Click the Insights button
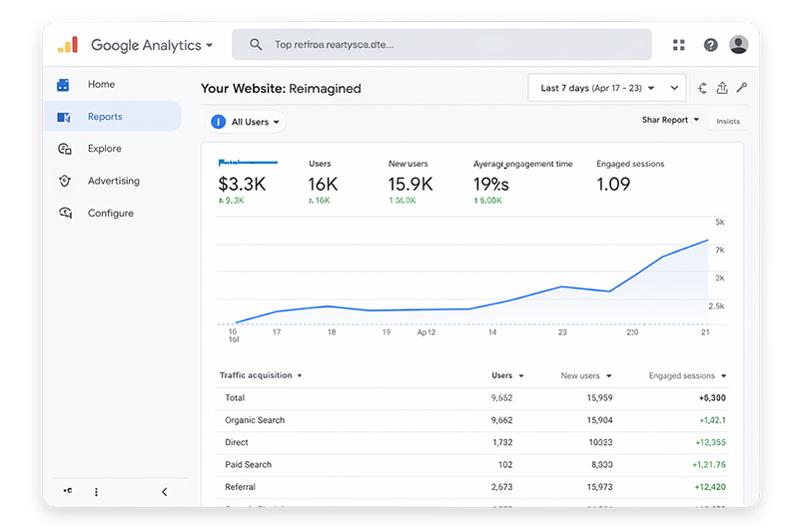Viewport: 799px width, 532px height. (x=728, y=121)
